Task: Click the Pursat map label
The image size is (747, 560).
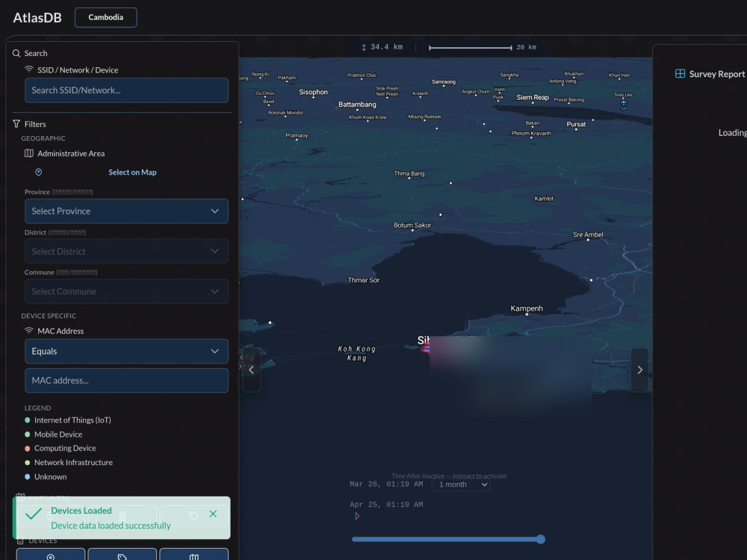Action: tap(576, 124)
